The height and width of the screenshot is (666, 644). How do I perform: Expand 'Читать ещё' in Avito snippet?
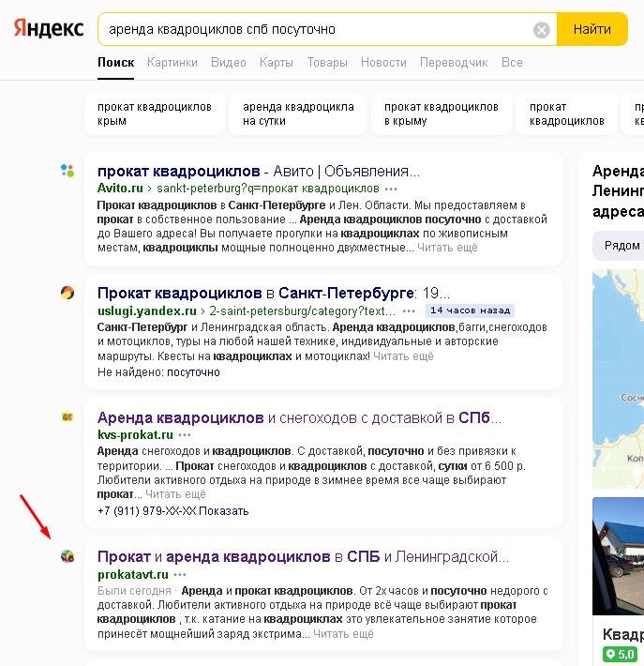tap(447, 248)
